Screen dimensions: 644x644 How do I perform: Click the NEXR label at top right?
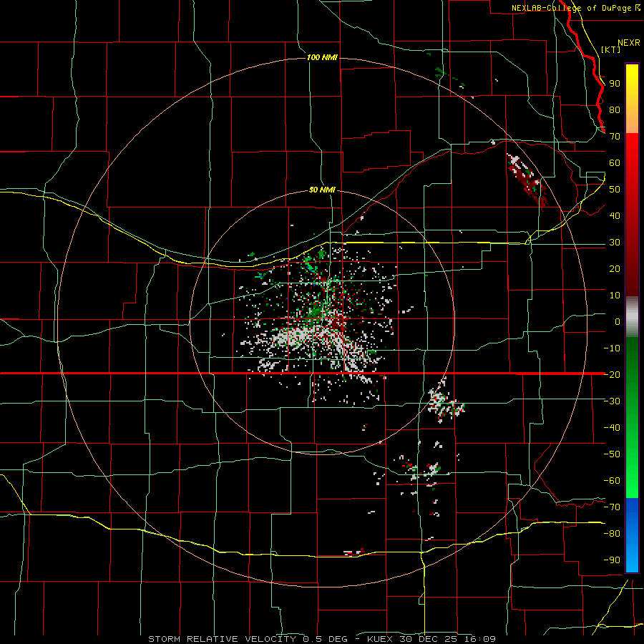coord(629,43)
